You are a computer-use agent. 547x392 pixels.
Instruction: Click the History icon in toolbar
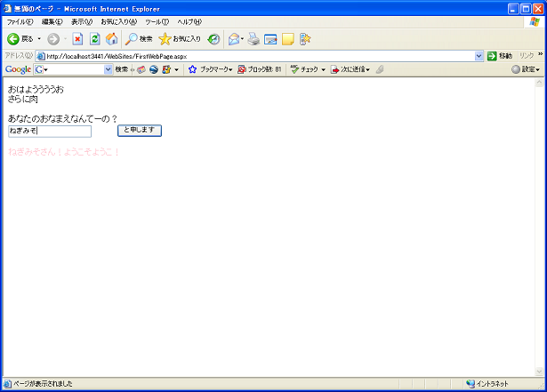213,39
